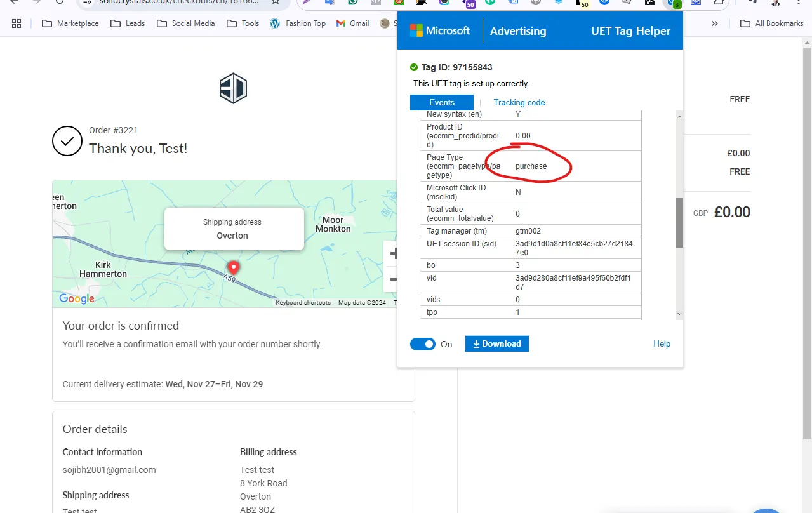
Task: Click the events table scroll-up arrow
Action: coord(679,116)
